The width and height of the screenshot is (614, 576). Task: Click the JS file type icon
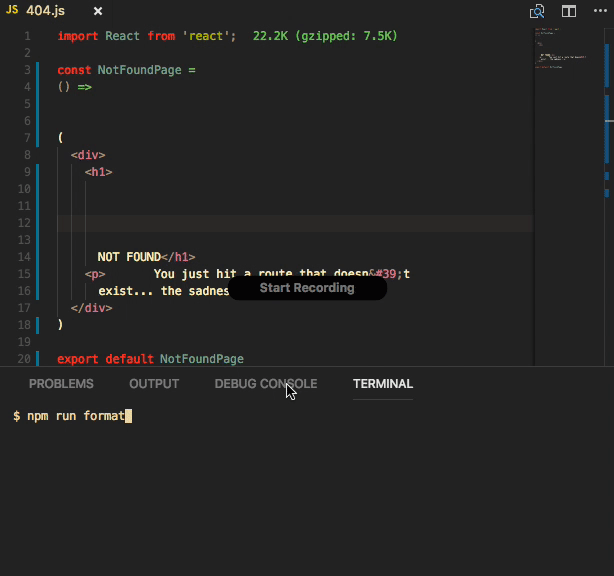point(12,10)
